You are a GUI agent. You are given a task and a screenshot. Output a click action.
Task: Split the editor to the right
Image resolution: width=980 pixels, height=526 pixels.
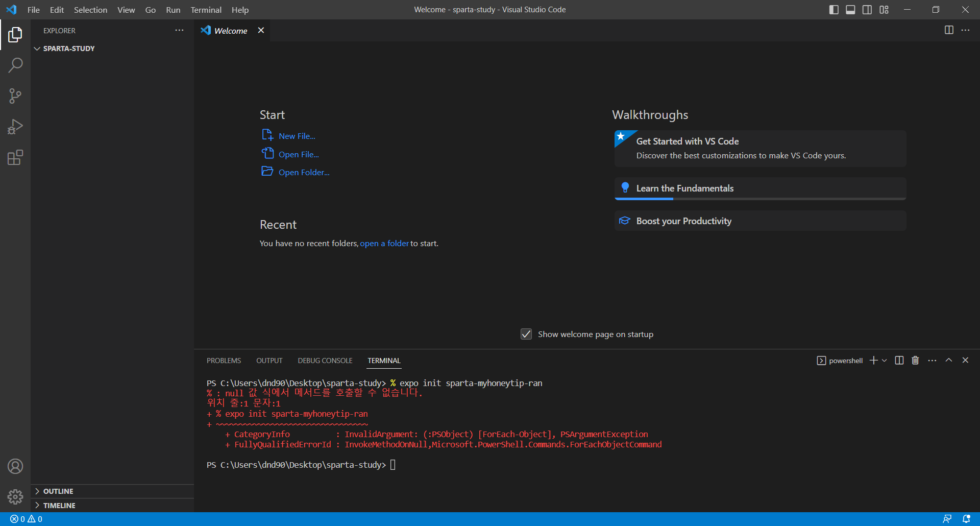(949, 30)
